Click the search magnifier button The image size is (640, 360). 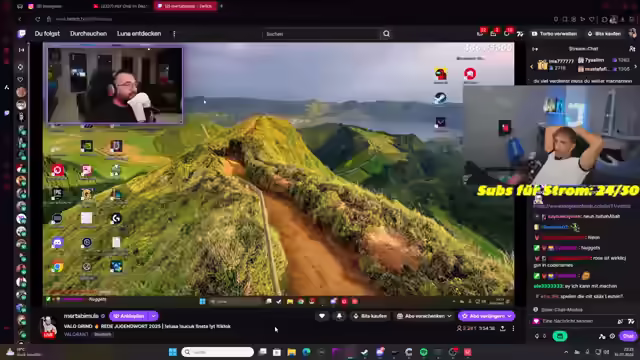pos(386,34)
